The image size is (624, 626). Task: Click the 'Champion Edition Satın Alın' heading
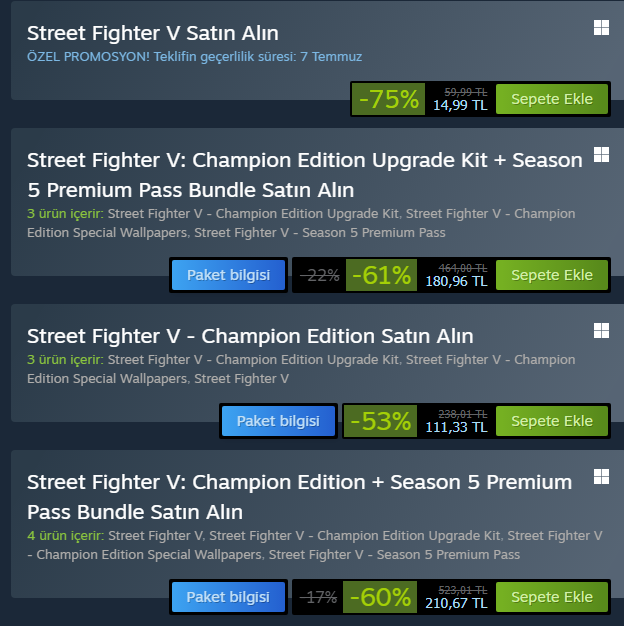pyautogui.click(x=250, y=336)
